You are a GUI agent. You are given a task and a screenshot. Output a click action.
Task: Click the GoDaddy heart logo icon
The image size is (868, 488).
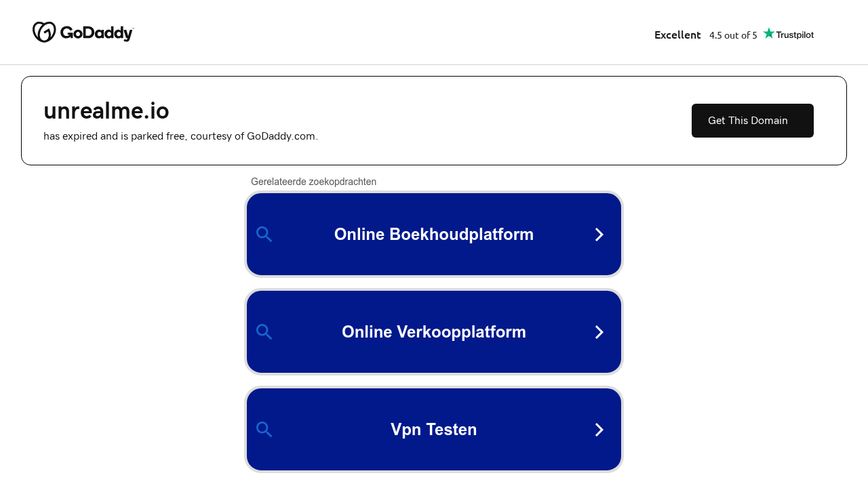click(x=44, y=32)
